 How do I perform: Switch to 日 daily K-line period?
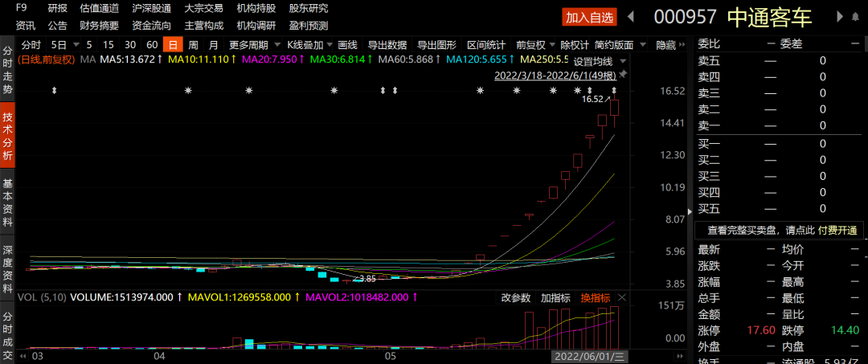173,45
